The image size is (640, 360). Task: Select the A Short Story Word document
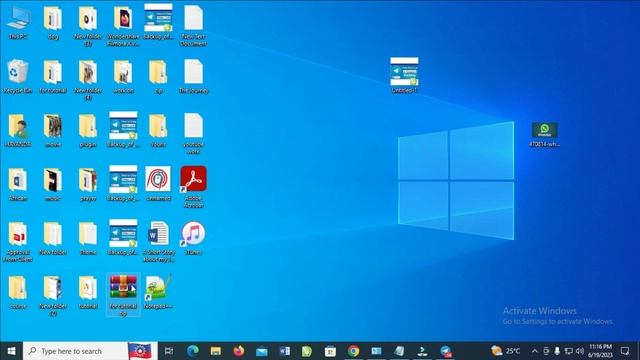tap(158, 242)
